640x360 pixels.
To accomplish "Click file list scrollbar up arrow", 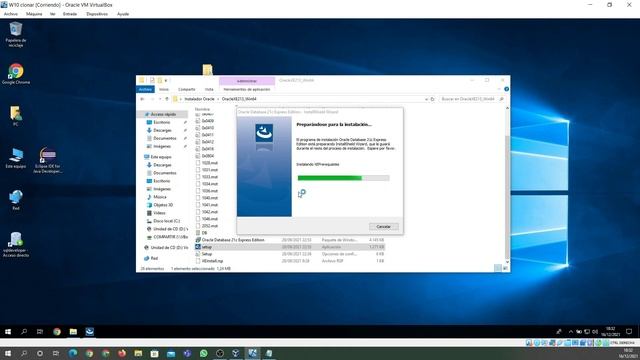I will [507, 108].
